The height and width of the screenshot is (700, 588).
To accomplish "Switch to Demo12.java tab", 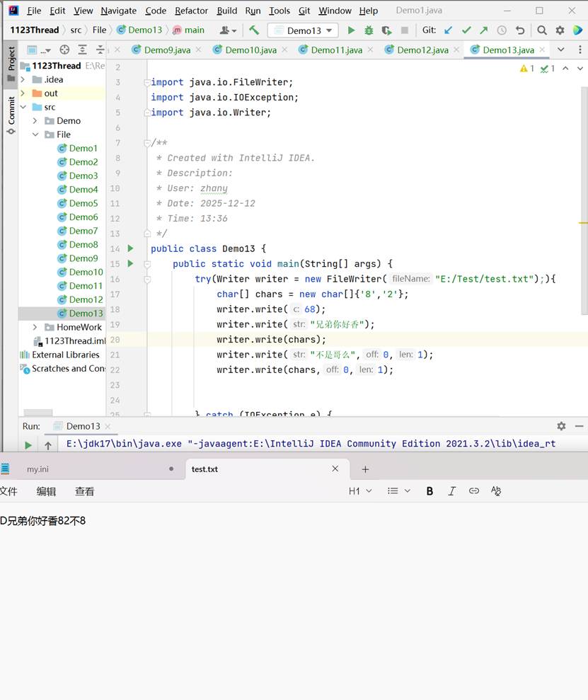I will (x=422, y=50).
